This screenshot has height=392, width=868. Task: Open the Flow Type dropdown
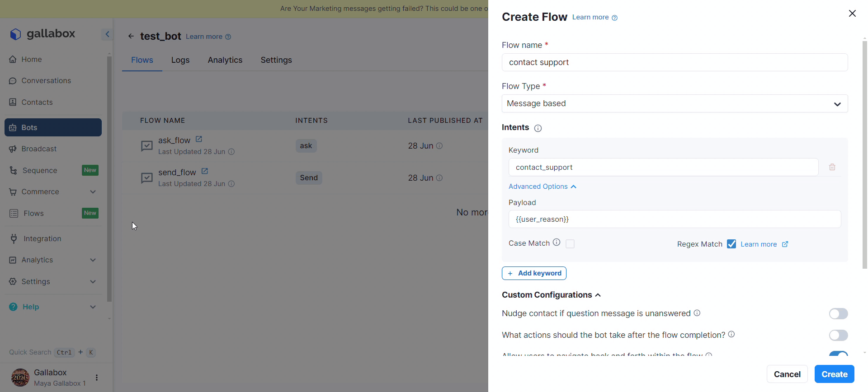[675, 103]
